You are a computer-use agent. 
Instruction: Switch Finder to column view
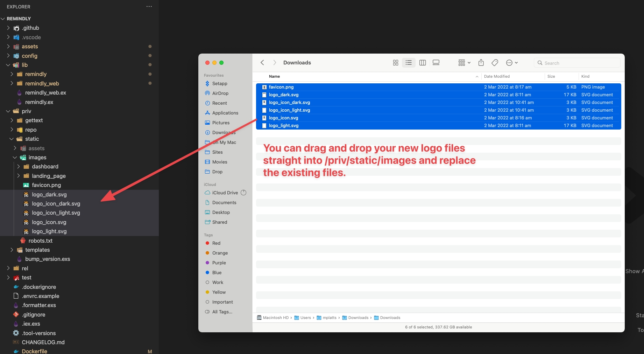pos(423,63)
